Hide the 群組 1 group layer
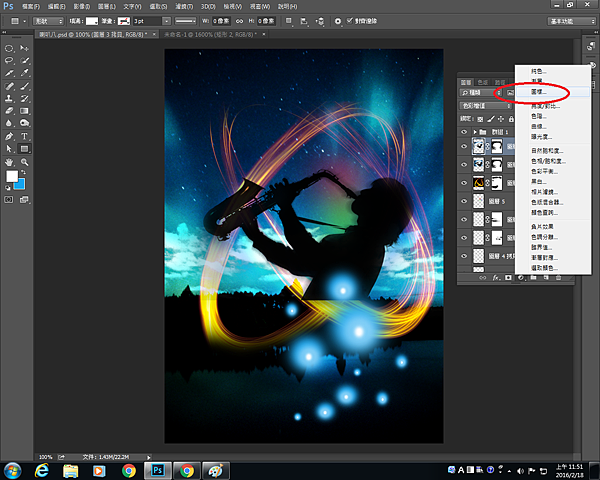600x480 pixels. point(464,132)
